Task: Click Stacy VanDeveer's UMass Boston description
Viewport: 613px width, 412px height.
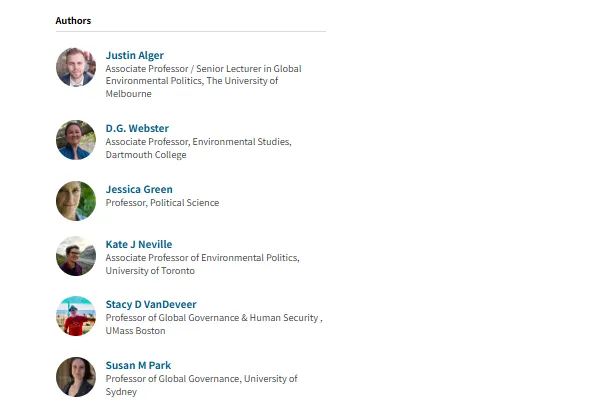Action: tap(214, 324)
